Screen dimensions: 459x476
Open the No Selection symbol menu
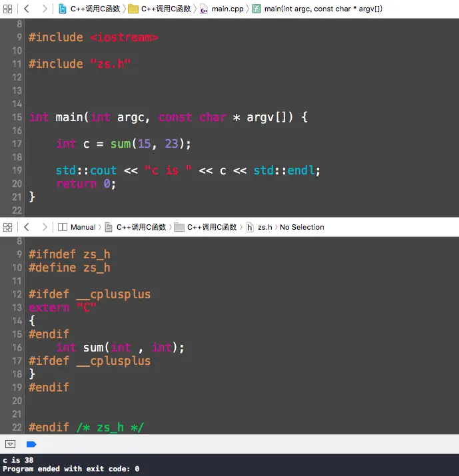tap(302, 227)
